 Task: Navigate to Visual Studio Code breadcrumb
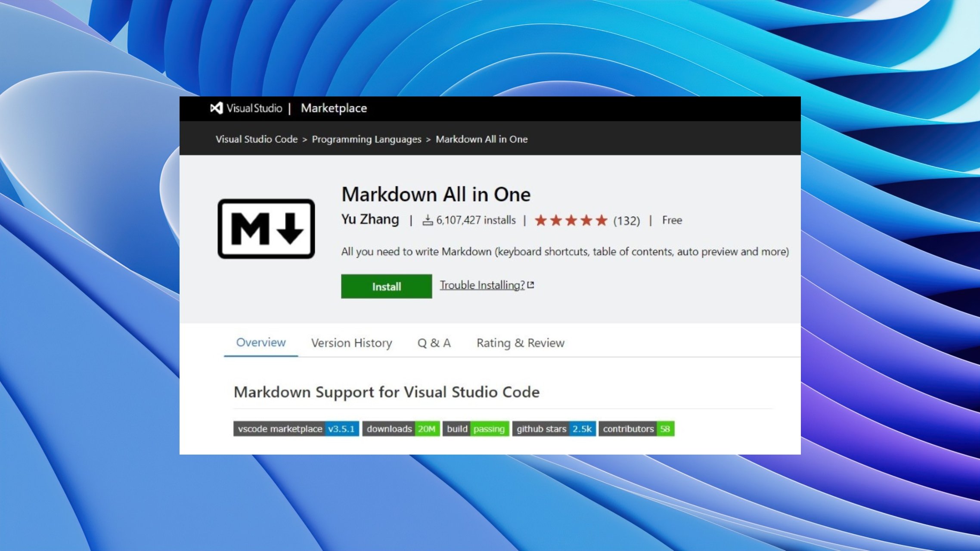tap(257, 139)
